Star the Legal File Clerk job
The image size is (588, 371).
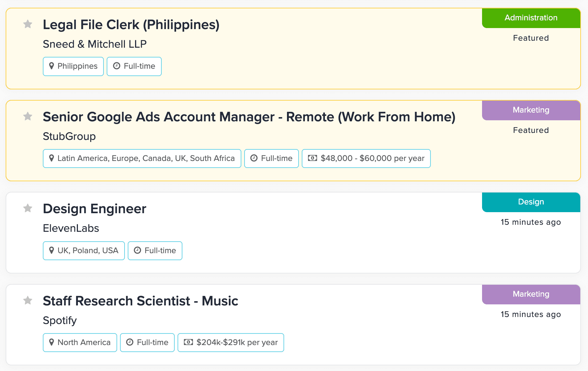point(28,24)
